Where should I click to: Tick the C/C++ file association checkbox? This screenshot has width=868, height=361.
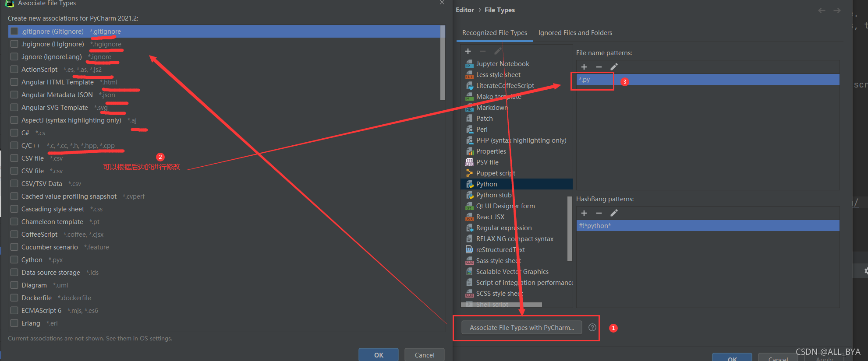[14, 146]
